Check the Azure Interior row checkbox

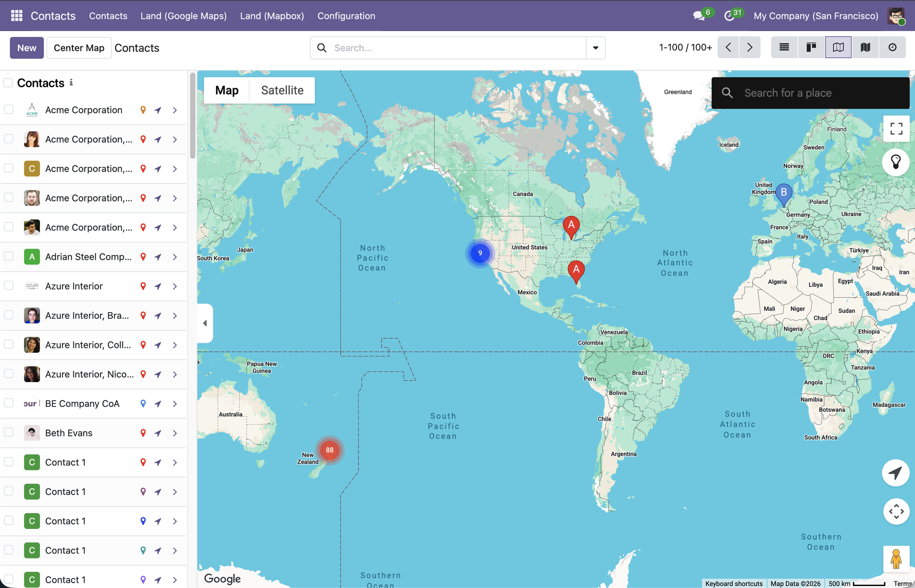9,285
